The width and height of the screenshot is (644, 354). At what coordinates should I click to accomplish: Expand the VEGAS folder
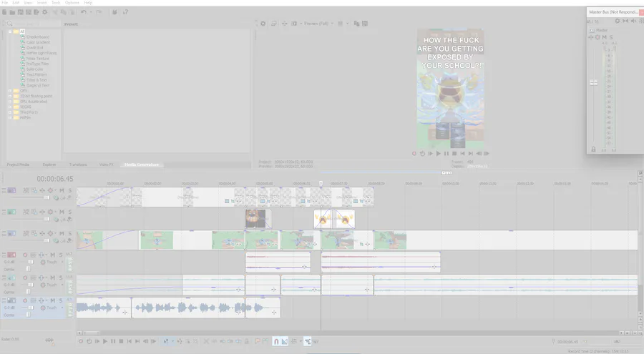(10, 107)
